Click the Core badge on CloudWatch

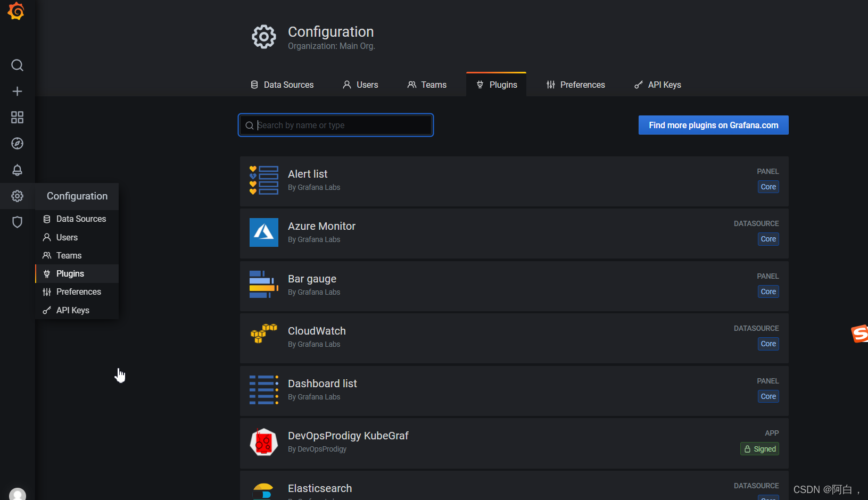768,344
